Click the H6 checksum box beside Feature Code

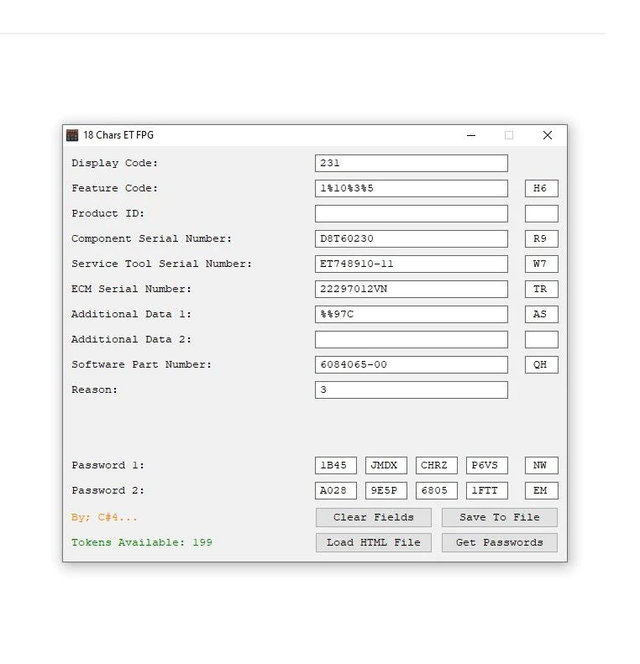point(541,188)
